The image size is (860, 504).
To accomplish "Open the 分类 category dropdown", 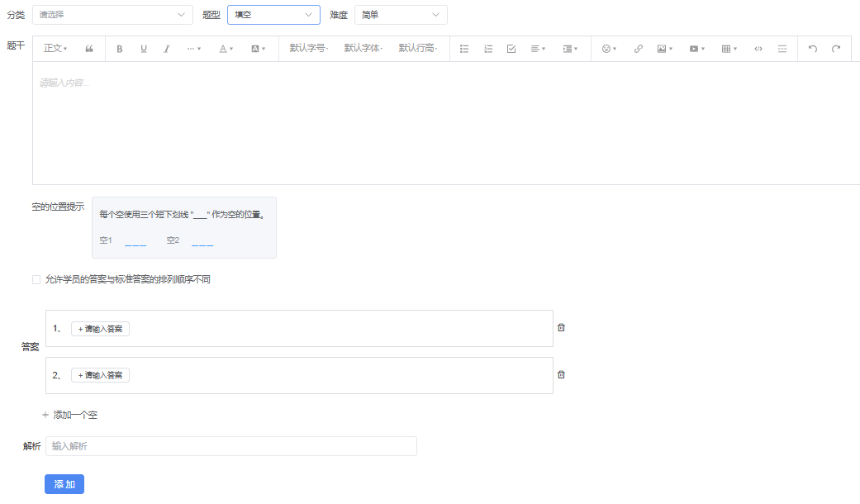I will pyautogui.click(x=112, y=15).
